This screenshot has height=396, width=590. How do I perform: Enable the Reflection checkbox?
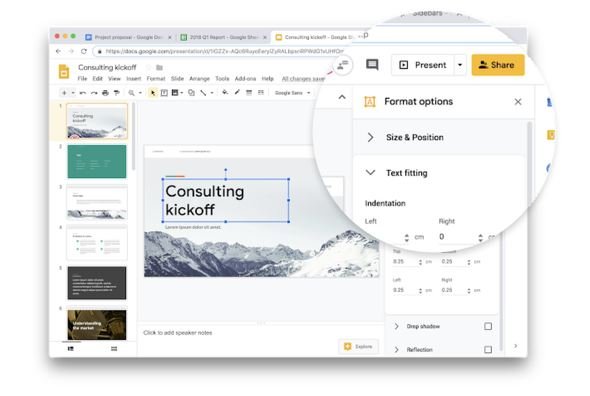[x=488, y=350]
